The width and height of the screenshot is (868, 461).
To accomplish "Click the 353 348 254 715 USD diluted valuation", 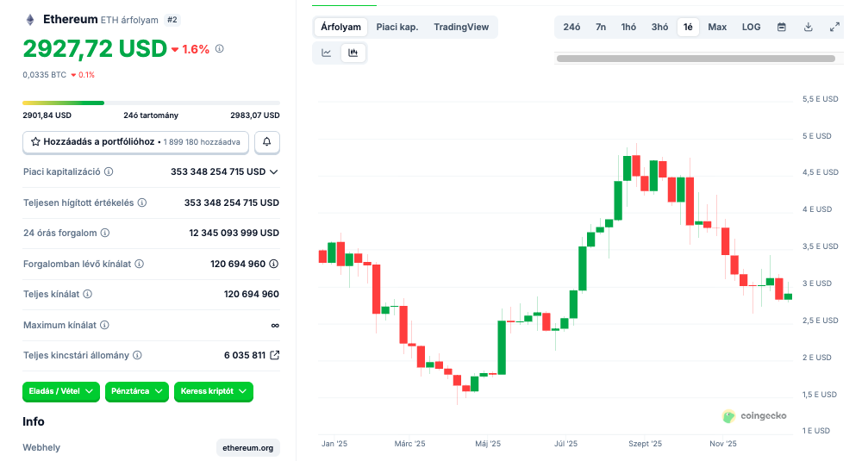I will coord(231,202).
